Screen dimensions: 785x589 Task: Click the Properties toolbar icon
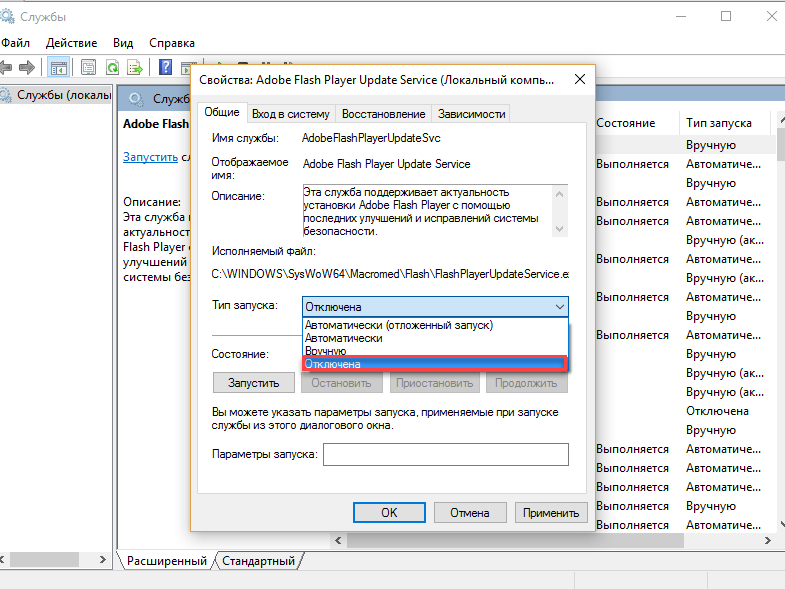tap(88, 67)
